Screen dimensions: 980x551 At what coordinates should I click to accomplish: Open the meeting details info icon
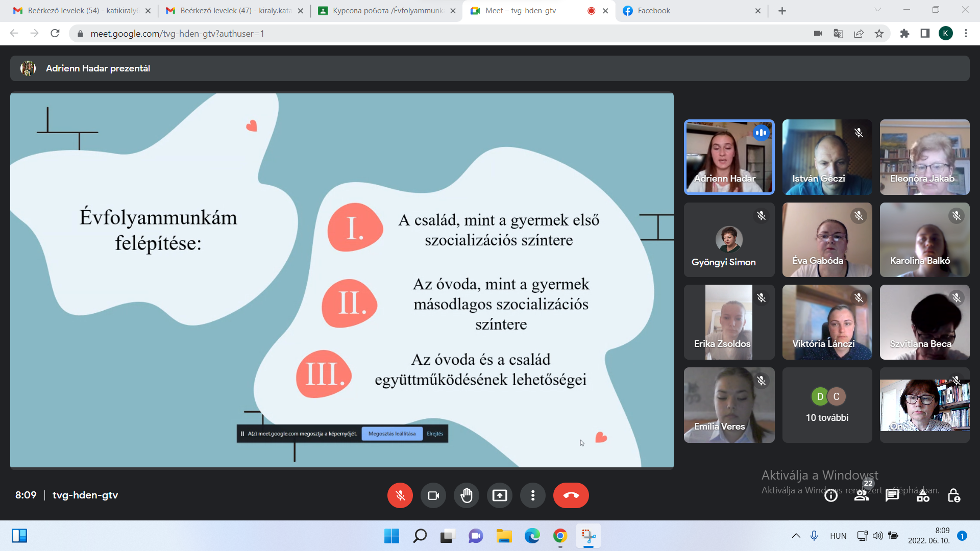pyautogui.click(x=831, y=495)
